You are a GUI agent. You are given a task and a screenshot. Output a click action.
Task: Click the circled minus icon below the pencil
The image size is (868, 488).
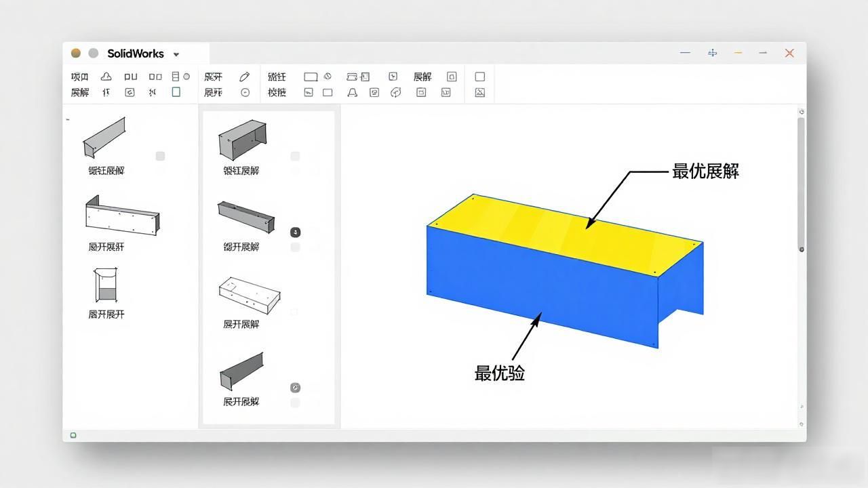pos(245,92)
